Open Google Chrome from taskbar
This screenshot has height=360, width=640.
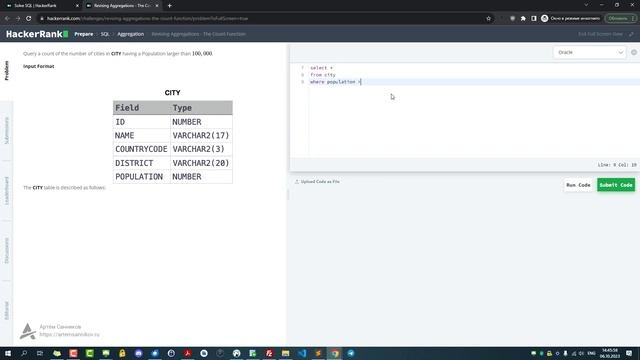tap(335, 353)
